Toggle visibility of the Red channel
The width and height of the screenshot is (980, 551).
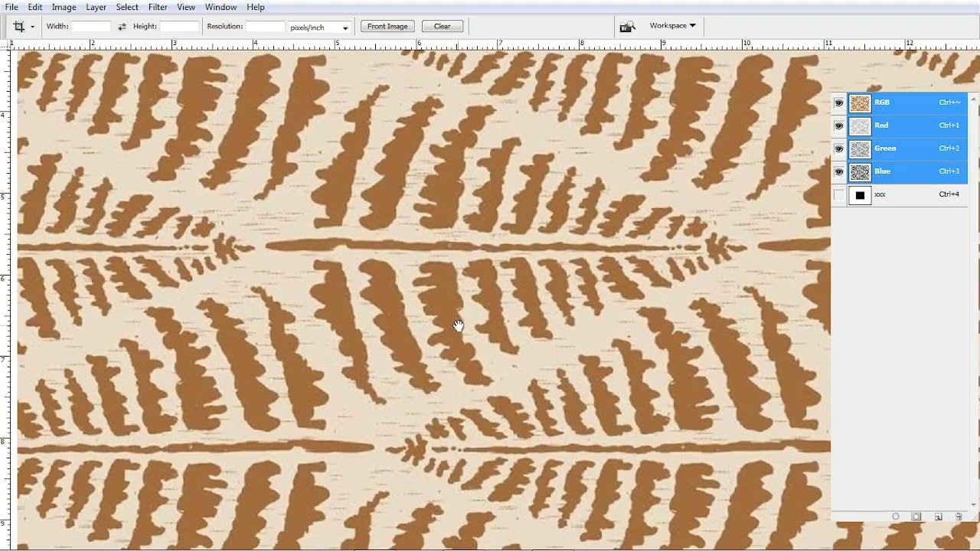[839, 126]
